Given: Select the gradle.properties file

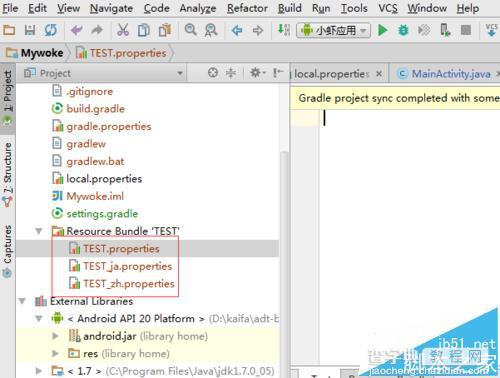Looking at the screenshot, I should (x=102, y=126).
